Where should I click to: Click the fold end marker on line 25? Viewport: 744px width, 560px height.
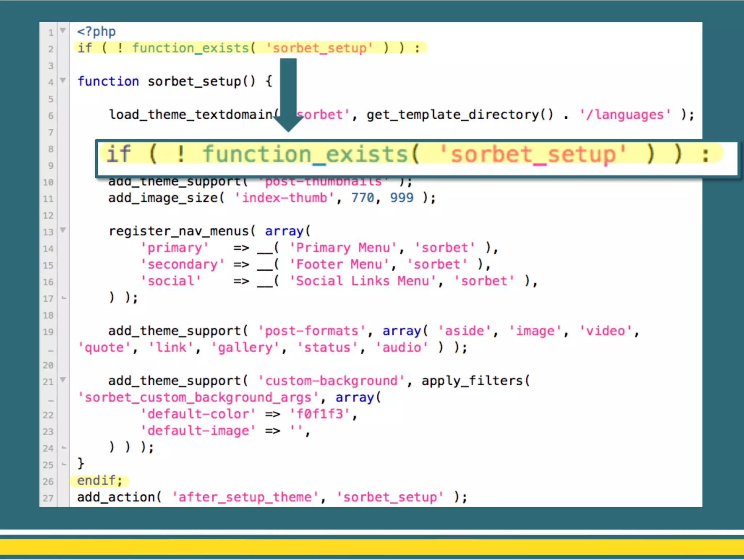pyautogui.click(x=64, y=464)
